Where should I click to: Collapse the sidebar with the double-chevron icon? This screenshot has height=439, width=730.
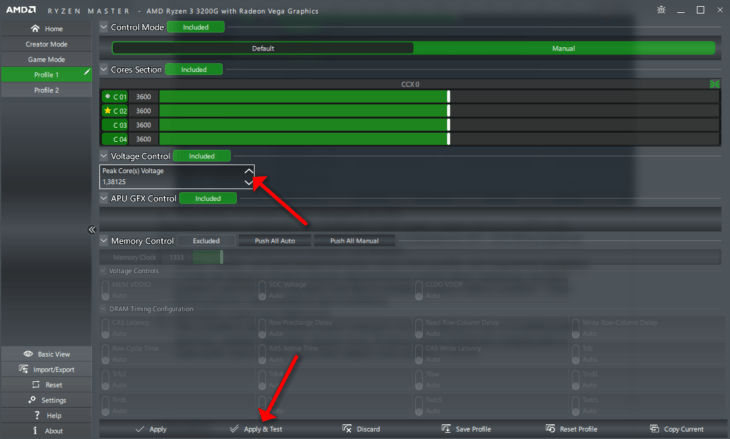click(x=92, y=230)
